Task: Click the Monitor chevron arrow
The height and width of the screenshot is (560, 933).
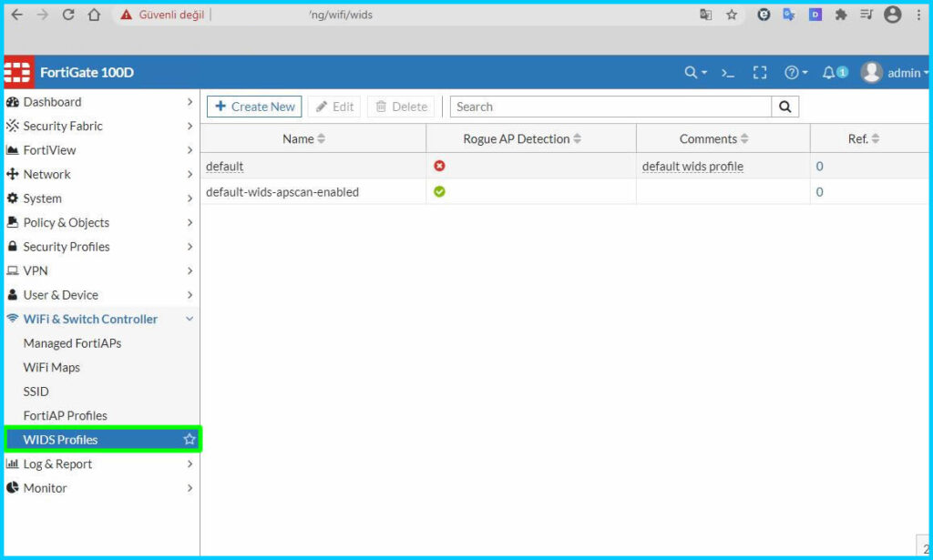Action: [x=190, y=487]
